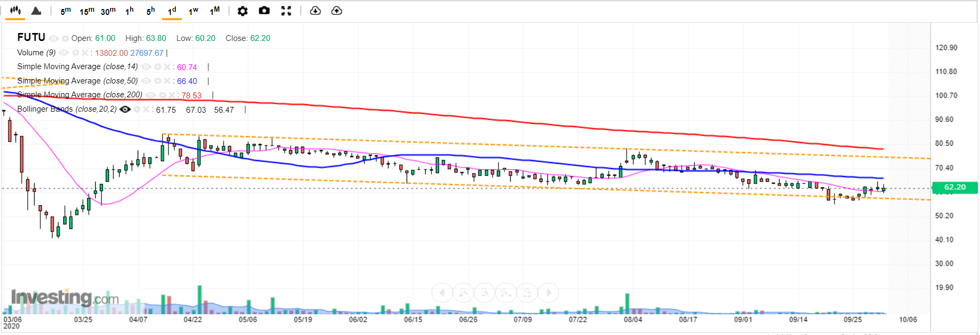Click the current price tag 62.20
This screenshot has width=980, height=335.
tap(955, 187)
